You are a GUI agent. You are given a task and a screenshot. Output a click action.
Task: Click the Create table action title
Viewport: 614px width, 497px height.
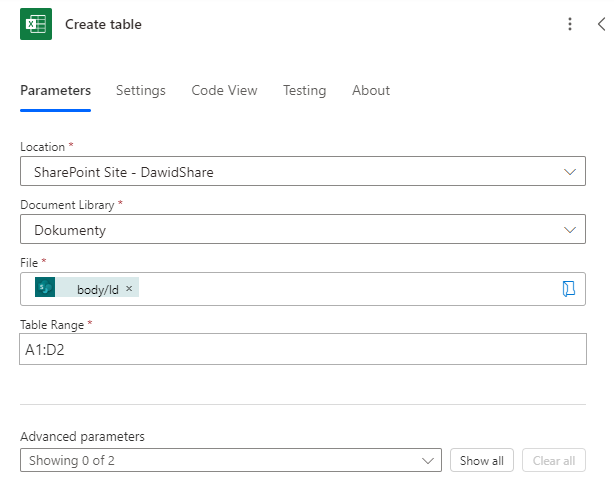click(x=103, y=24)
